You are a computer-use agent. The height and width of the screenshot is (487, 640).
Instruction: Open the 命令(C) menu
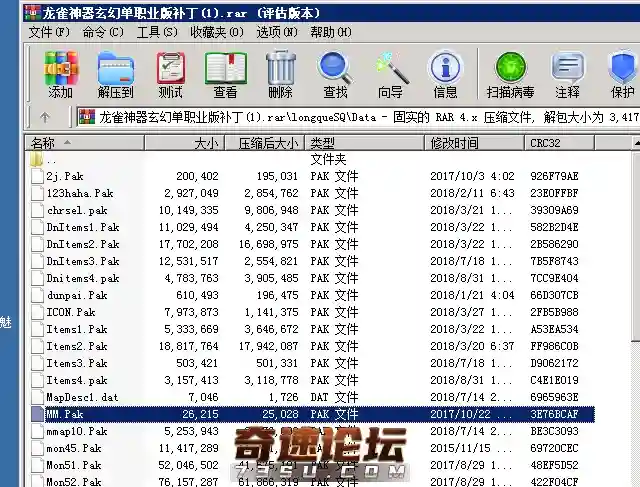[x=103, y=32]
